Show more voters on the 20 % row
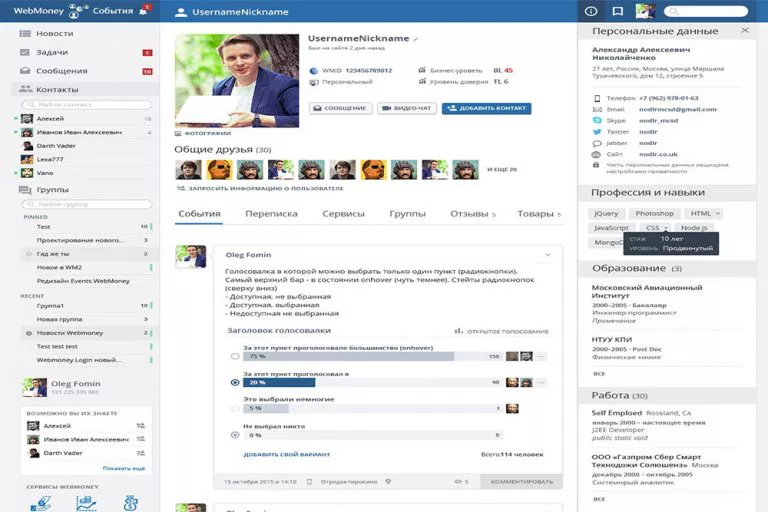The width and height of the screenshot is (768, 512). click(541, 383)
